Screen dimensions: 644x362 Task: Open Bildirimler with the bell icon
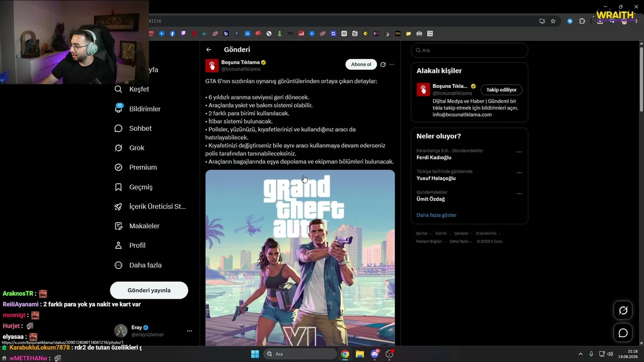pyautogui.click(x=138, y=109)
